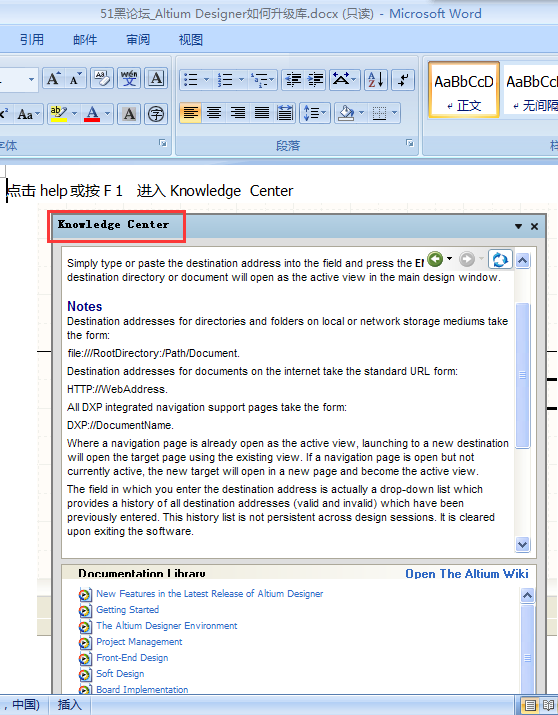Click Knowledge Center forward arrow
558x715 pixels.
click(x=467, y=259)
